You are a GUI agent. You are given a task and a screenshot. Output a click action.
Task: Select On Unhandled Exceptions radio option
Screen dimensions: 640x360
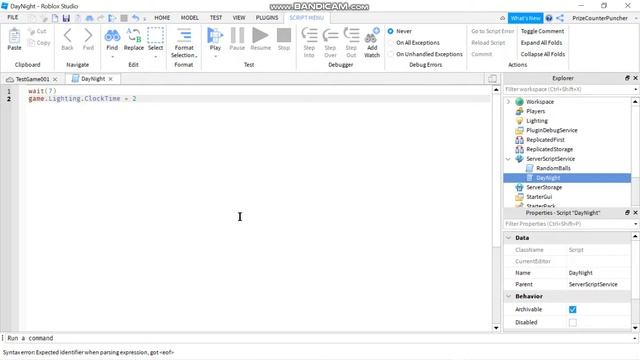click(391, 54)
